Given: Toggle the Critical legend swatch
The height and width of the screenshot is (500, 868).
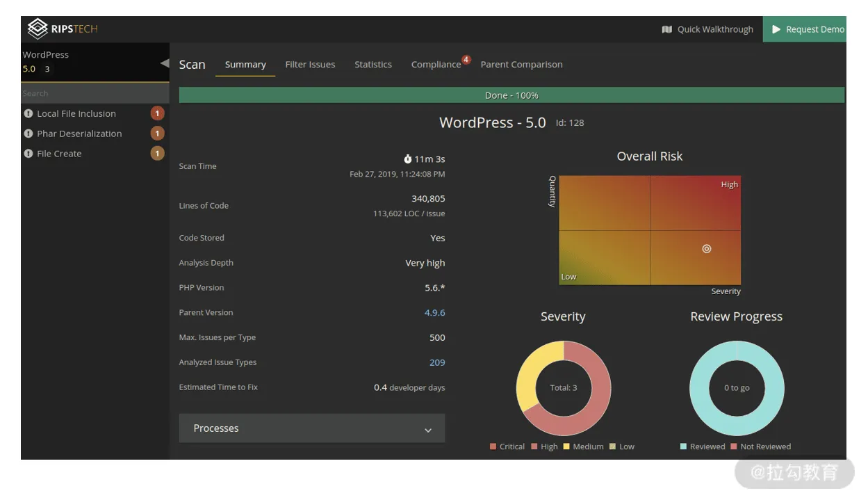Looking at the screenshot, I should (493, 446).
